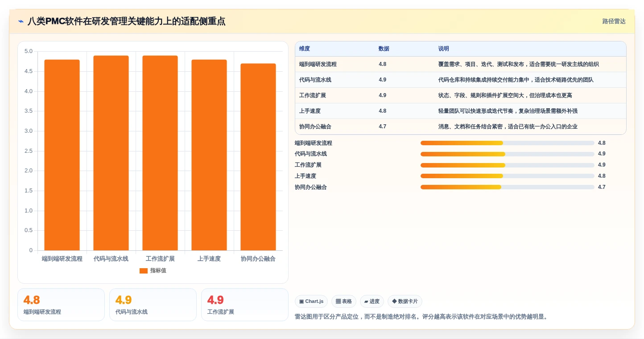Click the orange chart bar for 代码与流水线

click(111, 153)
